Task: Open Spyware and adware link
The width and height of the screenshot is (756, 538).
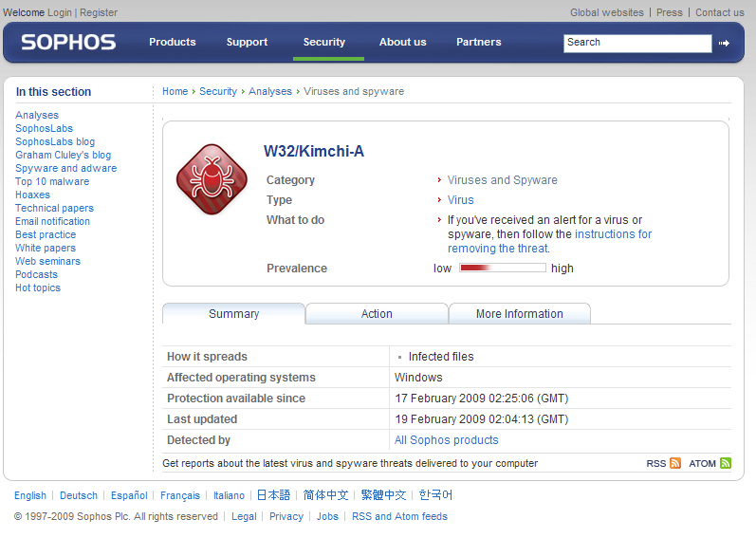Action: point(66,168)
